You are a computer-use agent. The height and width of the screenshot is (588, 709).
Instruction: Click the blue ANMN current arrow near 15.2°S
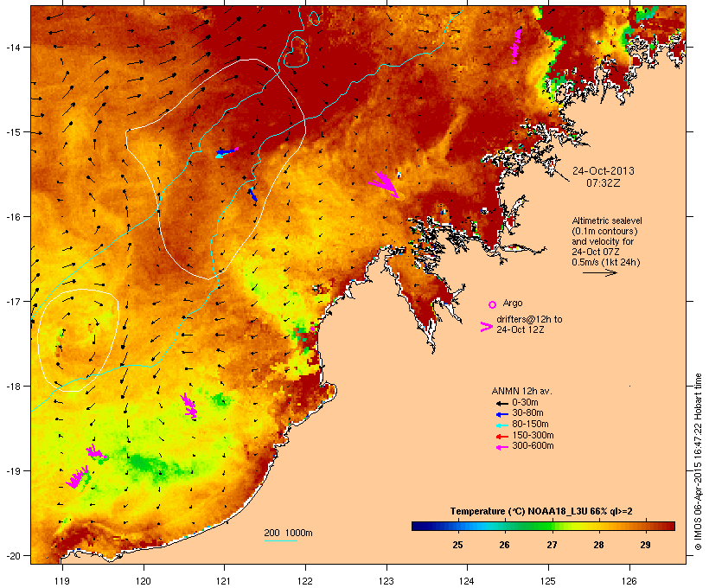pyautogui.click(x=225, y=151)
